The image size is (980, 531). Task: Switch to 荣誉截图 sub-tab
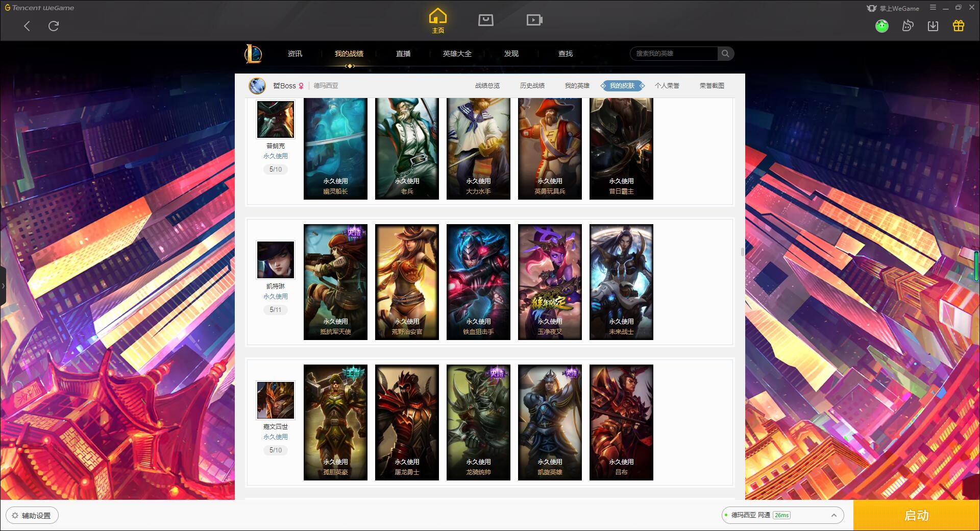712,86
